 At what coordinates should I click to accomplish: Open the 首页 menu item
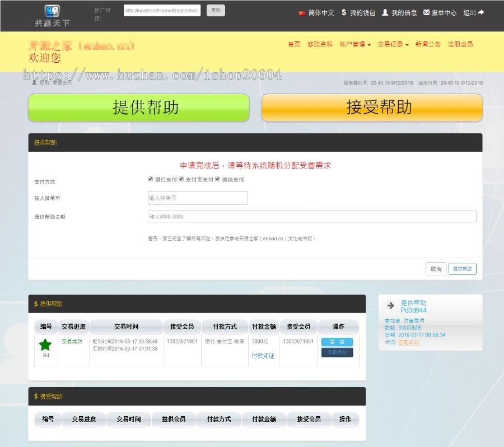pos(294,44)
